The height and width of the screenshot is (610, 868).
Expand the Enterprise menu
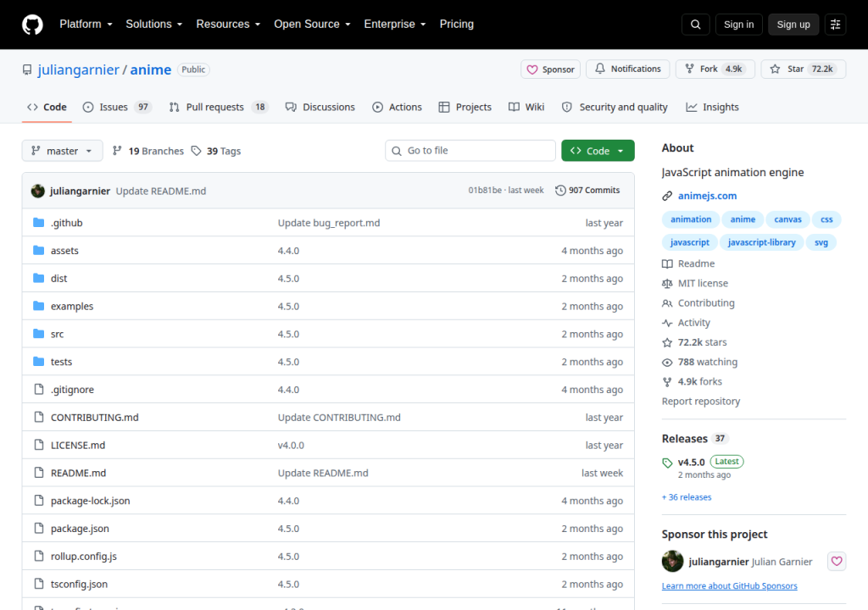(x=395, y=25)
